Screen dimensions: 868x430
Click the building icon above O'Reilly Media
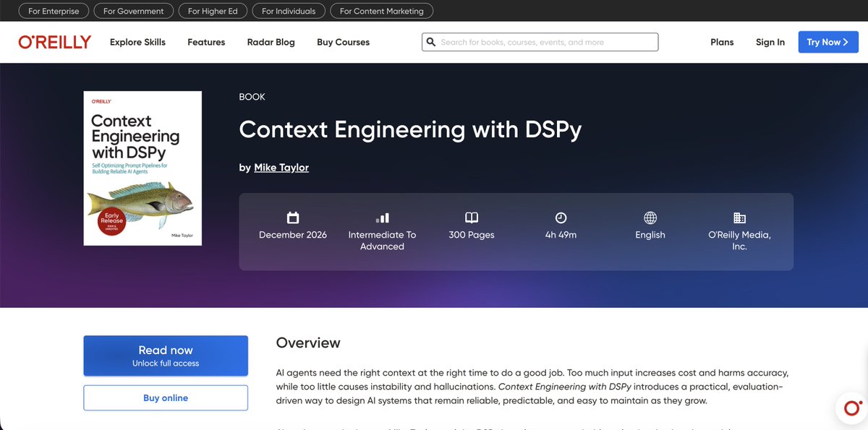click(739, 218)
